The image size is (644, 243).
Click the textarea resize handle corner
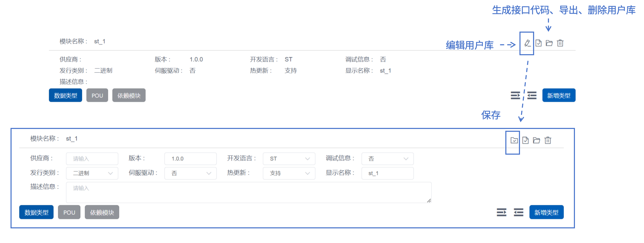click(429, 200)
